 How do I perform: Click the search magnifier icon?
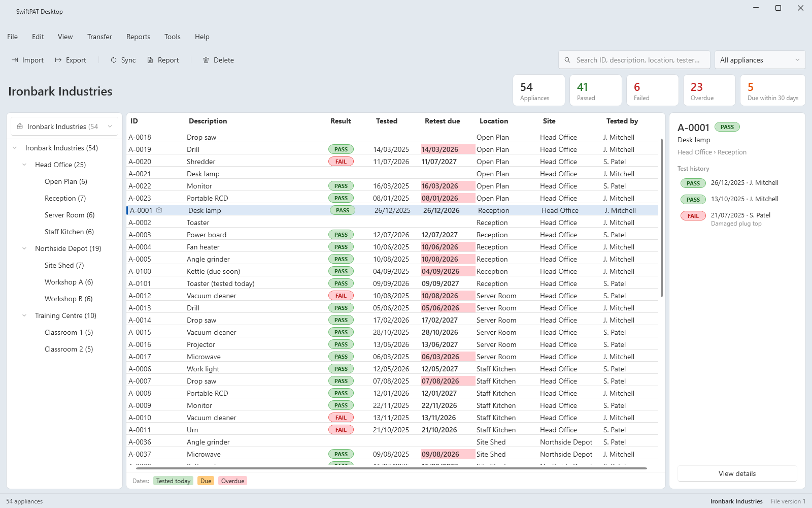pos(567,60)
